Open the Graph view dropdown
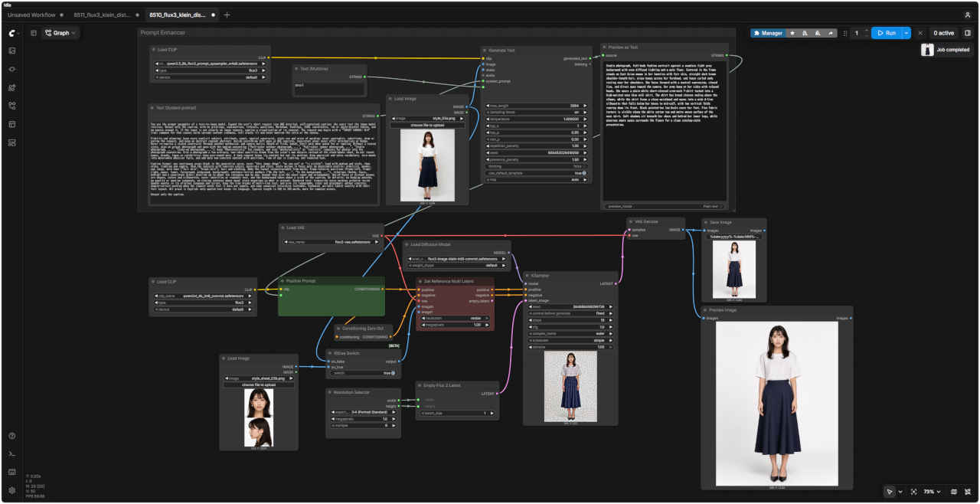This screenshot has height=504, width=980. tap(60, 33)
